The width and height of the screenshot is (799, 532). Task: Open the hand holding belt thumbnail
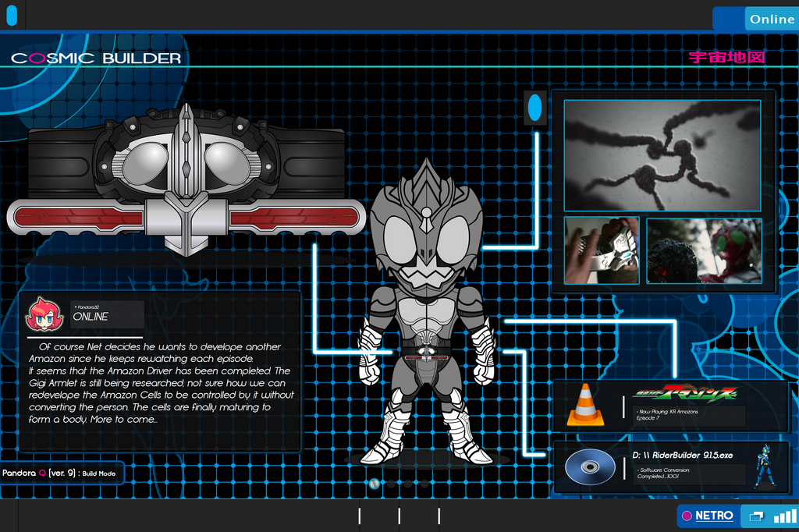602,250
